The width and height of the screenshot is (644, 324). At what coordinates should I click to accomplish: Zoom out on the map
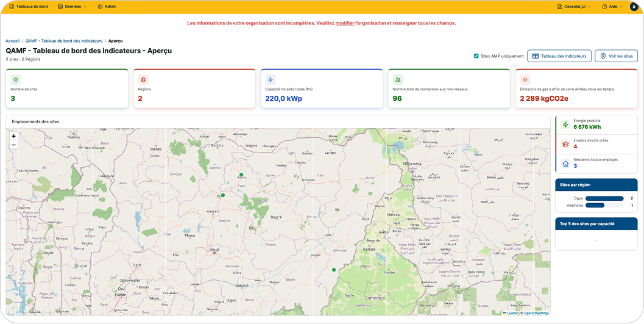13,145
